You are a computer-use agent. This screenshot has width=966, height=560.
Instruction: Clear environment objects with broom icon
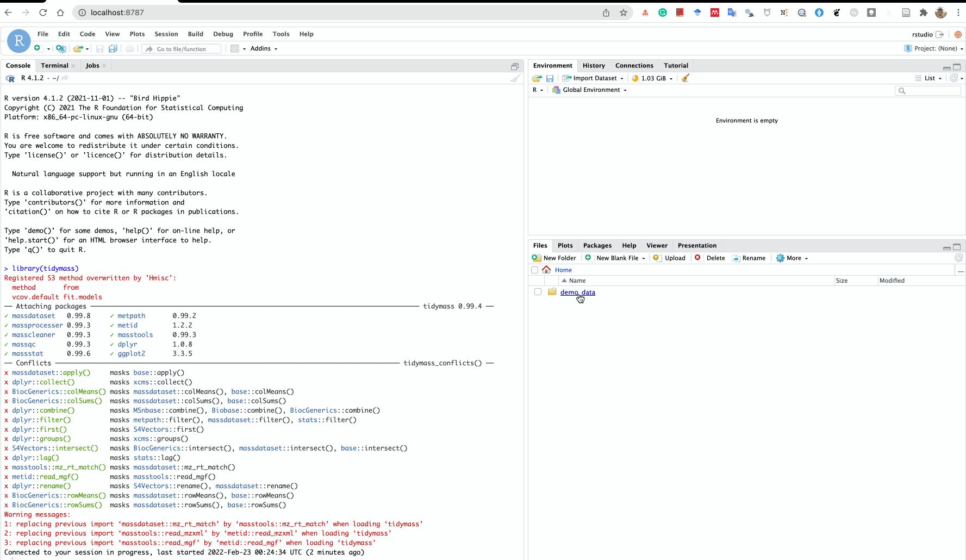pyautogui.click(x=685, y=78)
